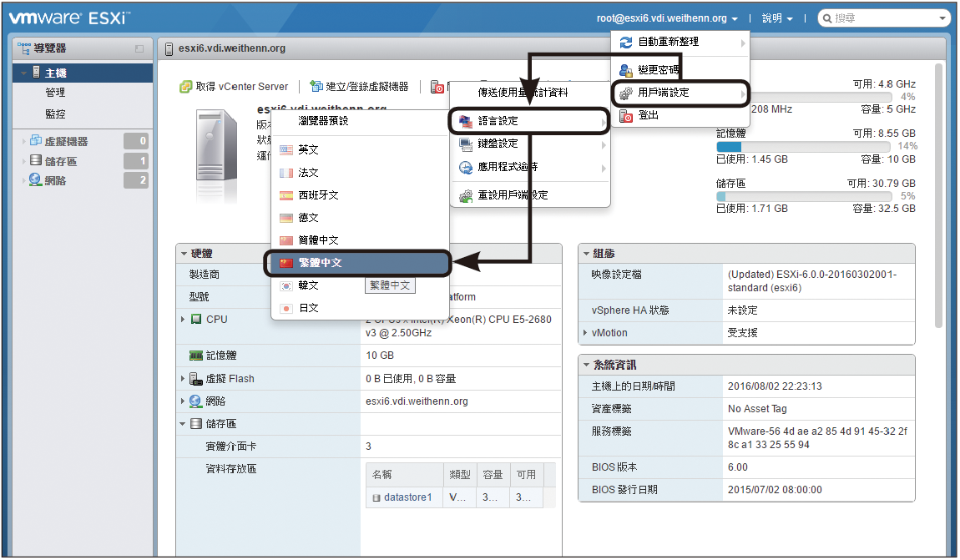Select 簡體中文 from the language list
The width and height of the screenshot is (960, 560).
click(x=360, y=240)
